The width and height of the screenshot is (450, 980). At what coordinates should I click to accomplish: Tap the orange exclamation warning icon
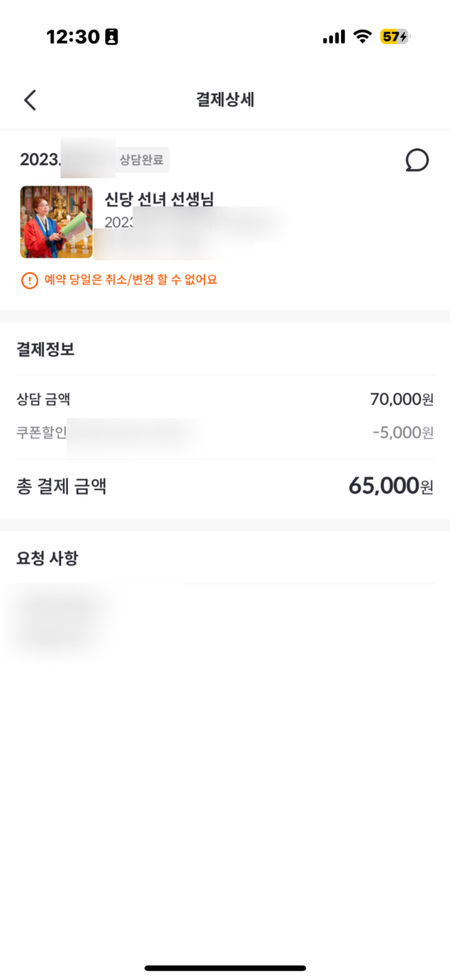click(30, 281)
